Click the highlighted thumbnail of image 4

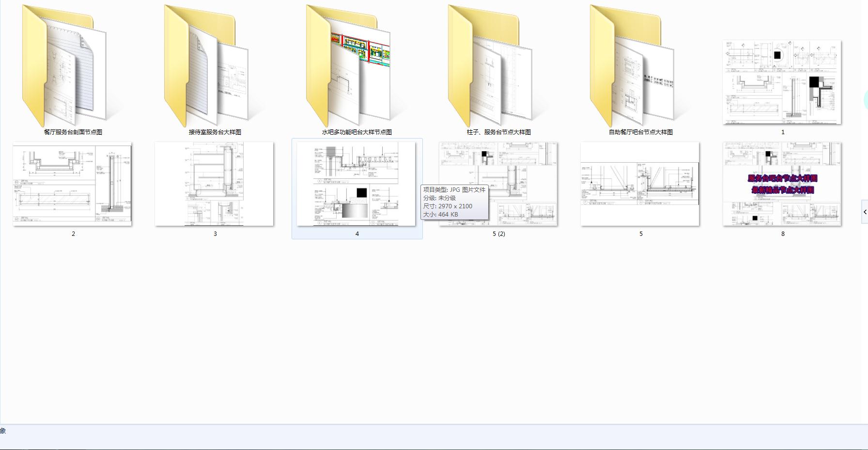click(356, 184)
